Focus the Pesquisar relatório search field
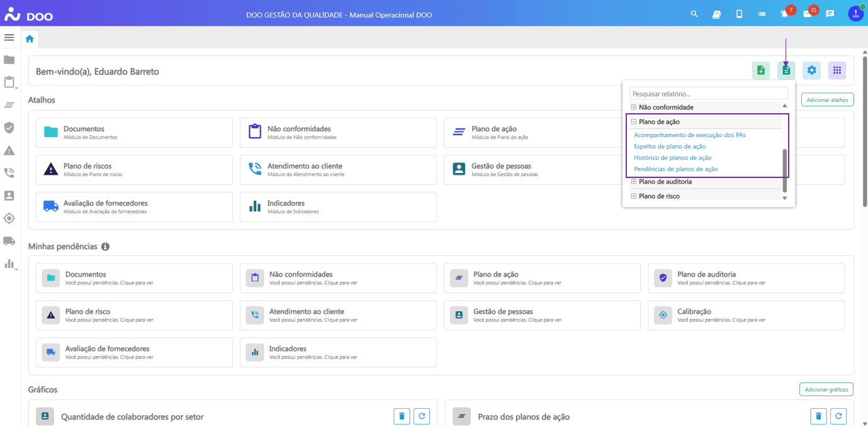The width and height of the screenshot is (868, 427). coord(708,94)
